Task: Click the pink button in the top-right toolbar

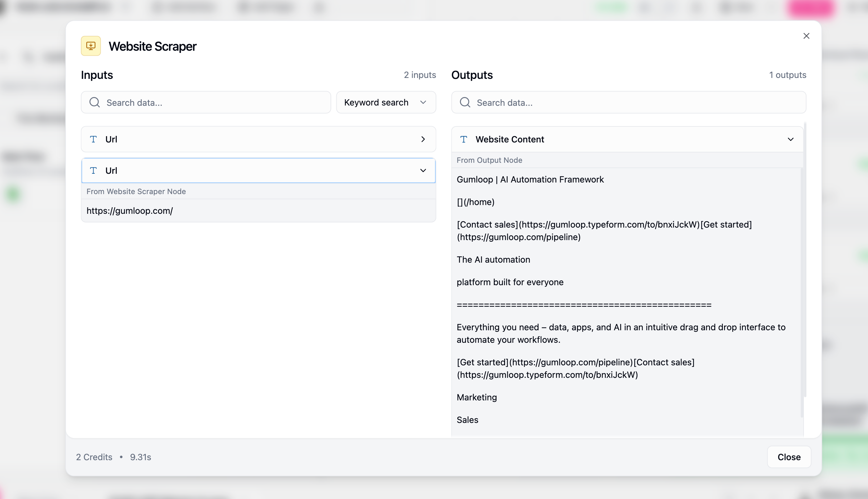Action: pos(811,8)
